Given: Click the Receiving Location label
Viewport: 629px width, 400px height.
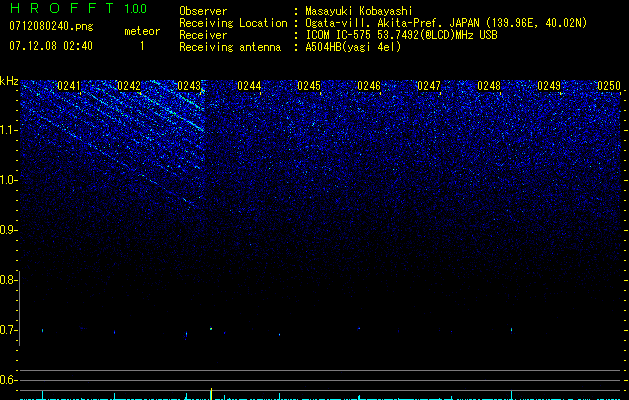Looking at the screenshot, I should [x=233, y=23].
